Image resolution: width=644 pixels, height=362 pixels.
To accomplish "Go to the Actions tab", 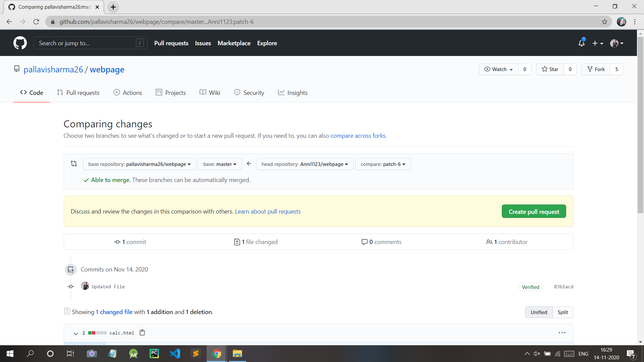I will 128,93.
